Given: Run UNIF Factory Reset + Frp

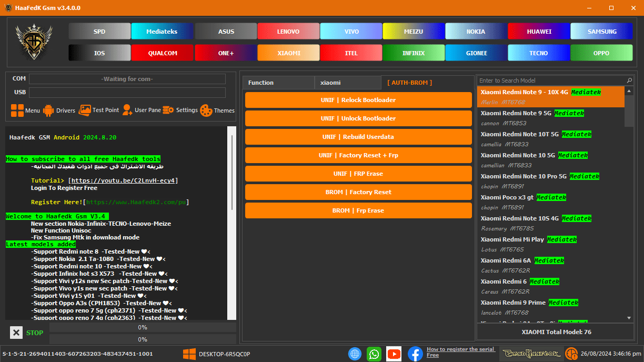Looking at the screenshot, I should point(358,155).
